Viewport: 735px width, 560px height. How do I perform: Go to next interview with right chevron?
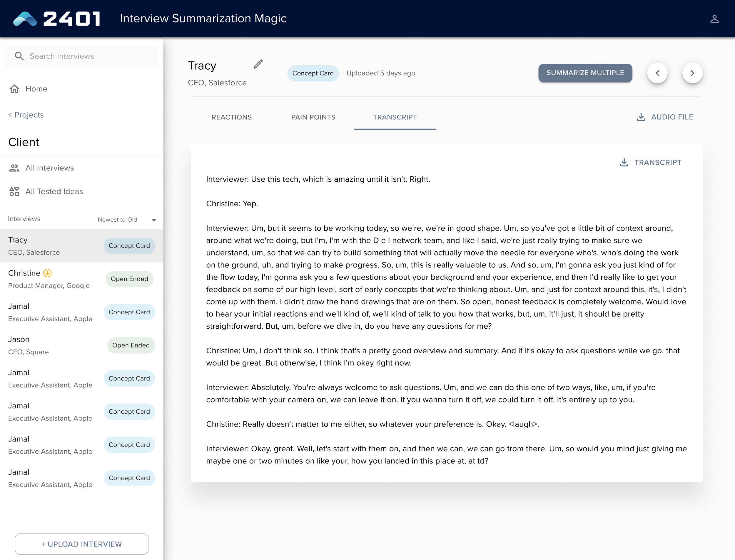(x=692, y=73)
